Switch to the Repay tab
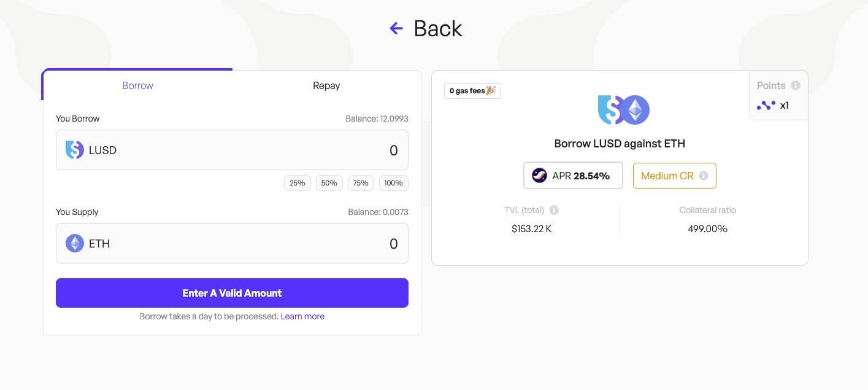Image resolution: width=868 pixels, height=390 pixels. pyautogui.click(x=326, y=85)
